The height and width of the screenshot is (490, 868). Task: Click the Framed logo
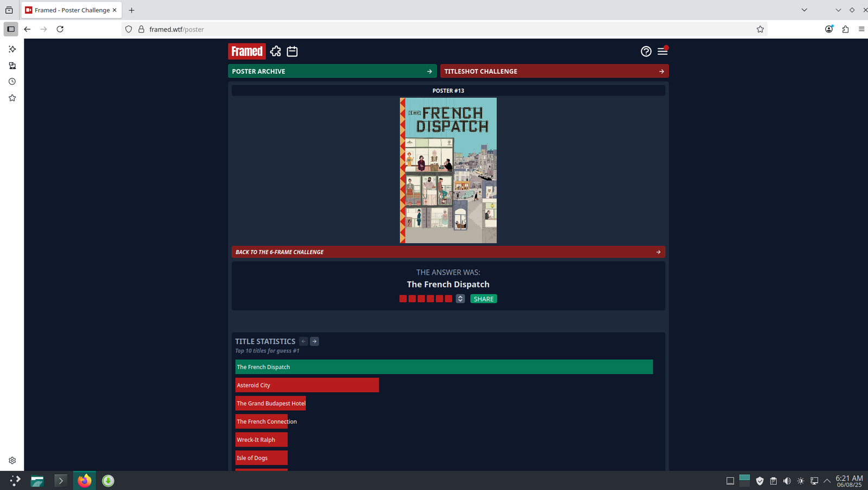[x=247, y=51]
